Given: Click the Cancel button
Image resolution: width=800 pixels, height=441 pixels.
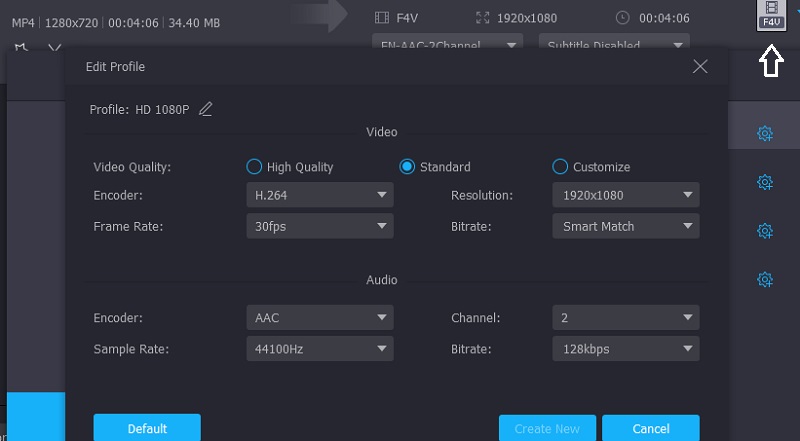Looking at the screenshot, I should tap(650, 428).
